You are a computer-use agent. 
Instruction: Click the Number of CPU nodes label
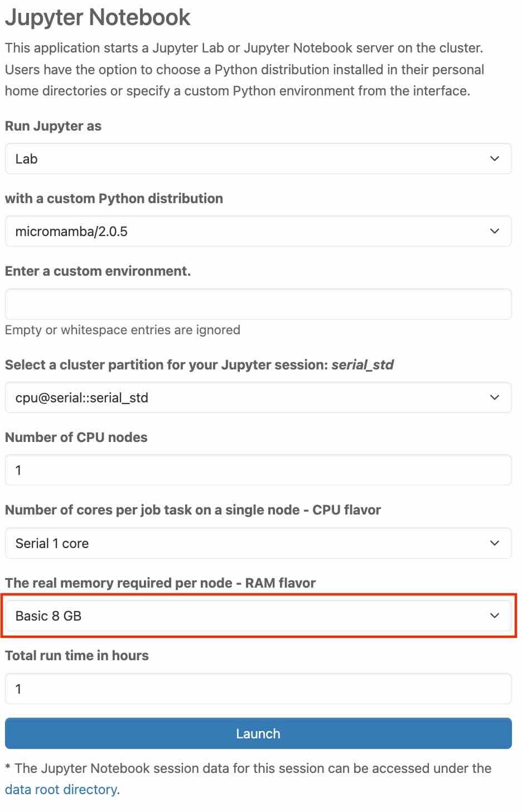click(x=76, y=438)
